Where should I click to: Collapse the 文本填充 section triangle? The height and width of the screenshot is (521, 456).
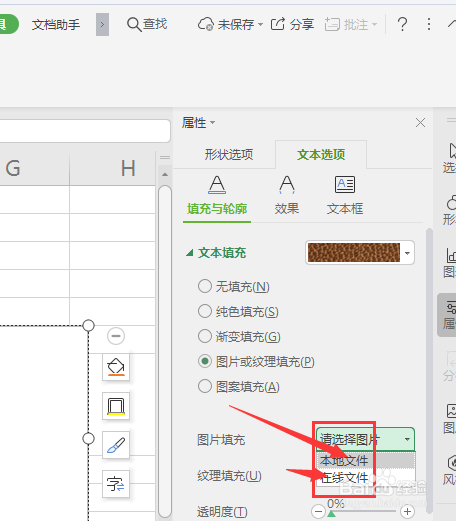pos(190,253)
